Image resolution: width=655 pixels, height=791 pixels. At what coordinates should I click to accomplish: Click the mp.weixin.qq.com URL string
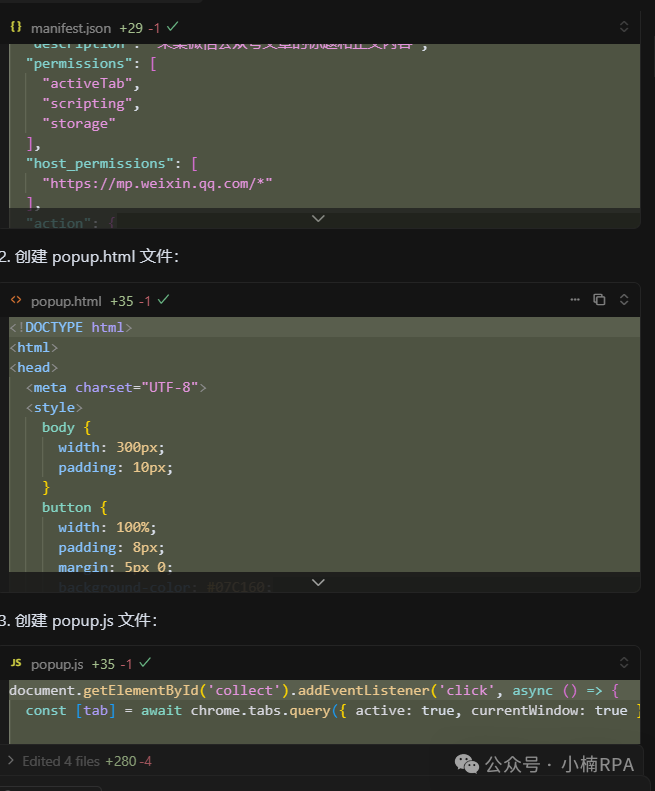tap(157, 184)
